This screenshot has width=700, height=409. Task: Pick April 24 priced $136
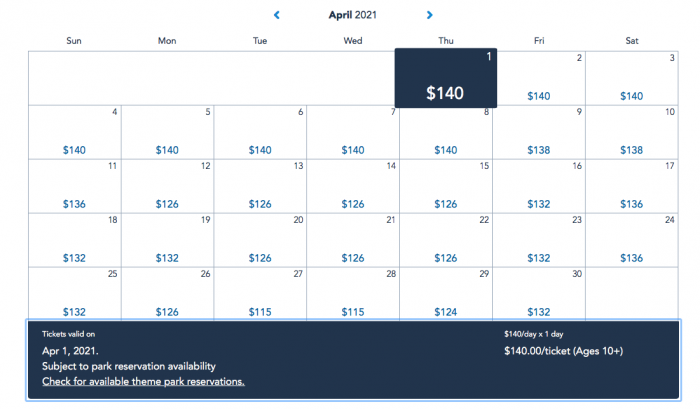pos(632,240)
